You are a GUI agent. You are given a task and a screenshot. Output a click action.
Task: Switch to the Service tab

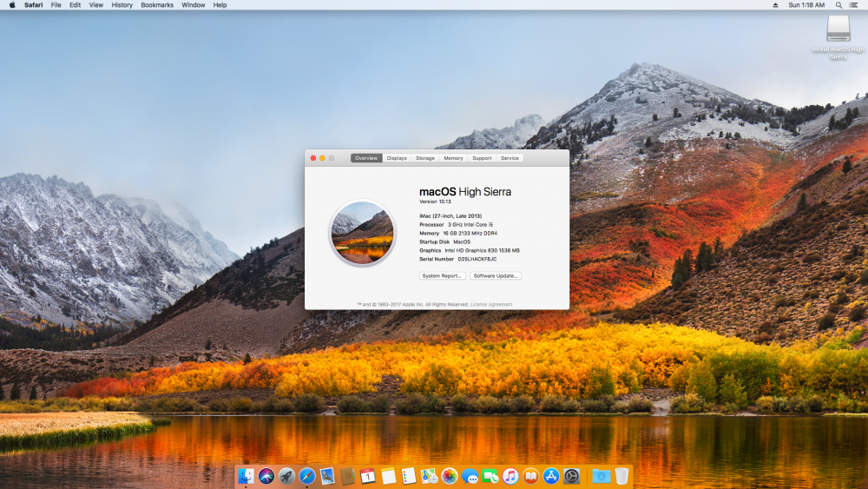[510, 158]
